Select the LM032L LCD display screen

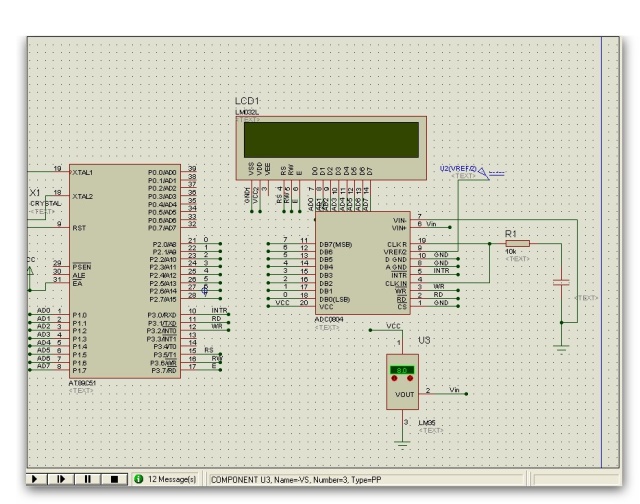point(330,138)
